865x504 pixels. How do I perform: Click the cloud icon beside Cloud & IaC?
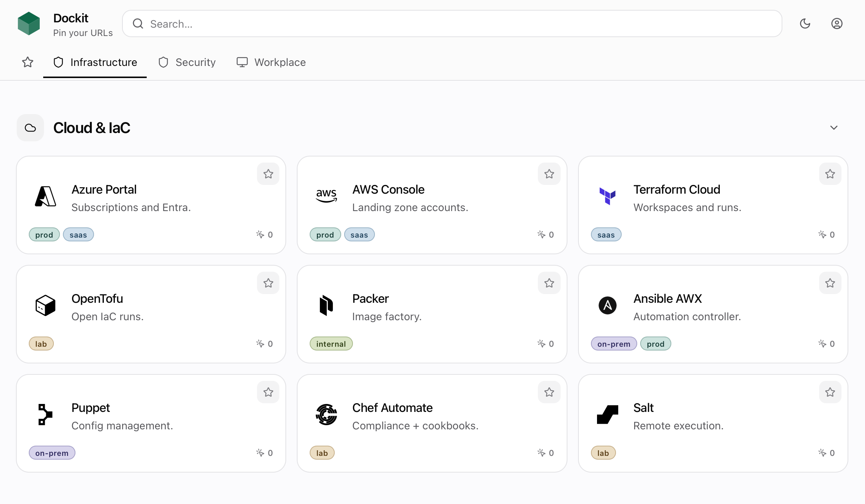tap(30, 128)
